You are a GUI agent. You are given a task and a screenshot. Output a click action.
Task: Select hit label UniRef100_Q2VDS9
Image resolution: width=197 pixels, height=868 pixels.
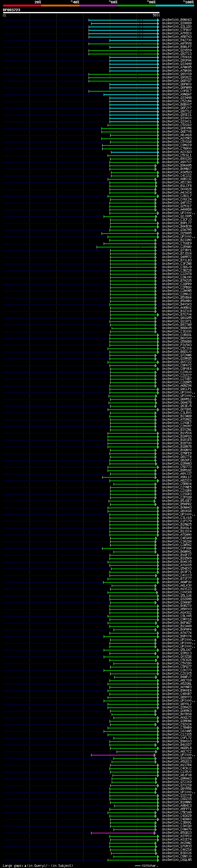177,50
